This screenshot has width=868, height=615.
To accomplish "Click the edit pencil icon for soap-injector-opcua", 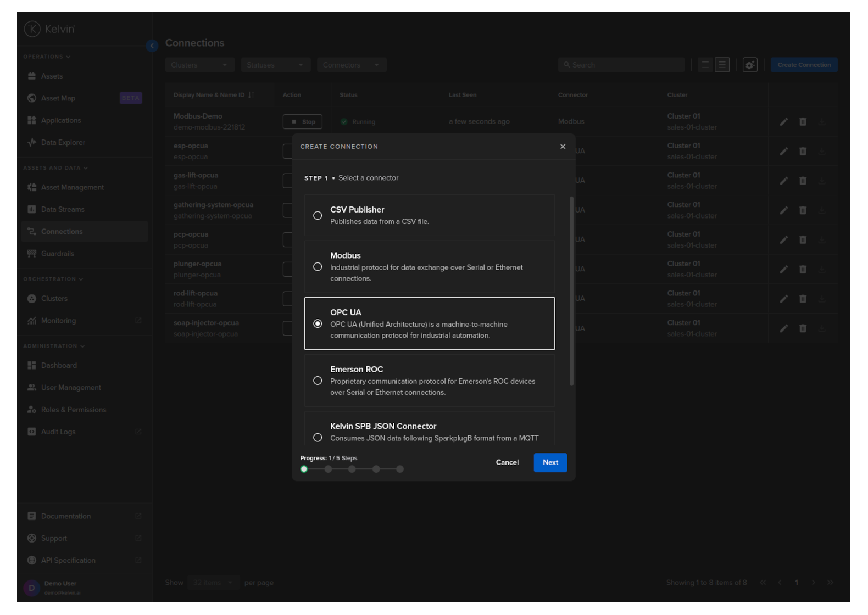I will pyautogui.click(x=783, y=328).
